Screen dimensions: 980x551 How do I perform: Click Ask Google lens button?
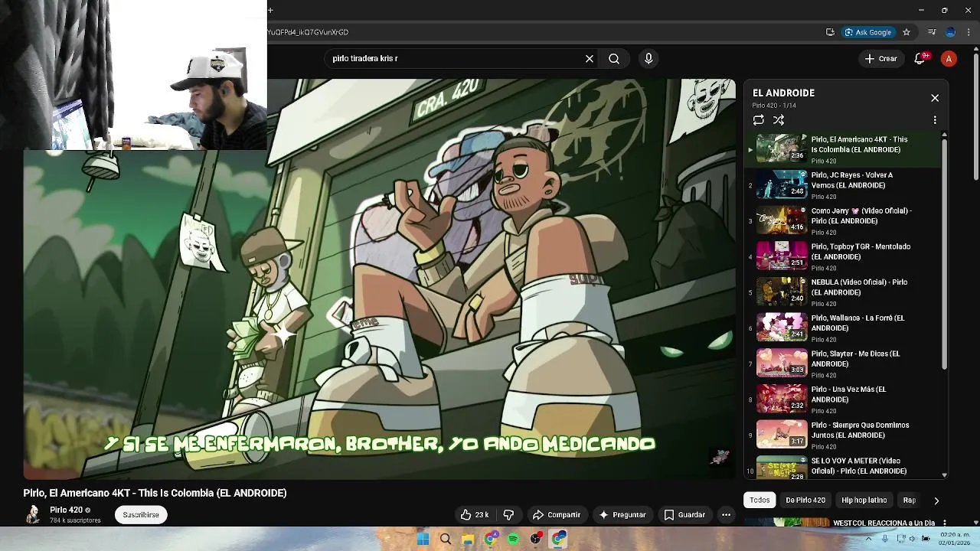(x=867, y=32)
